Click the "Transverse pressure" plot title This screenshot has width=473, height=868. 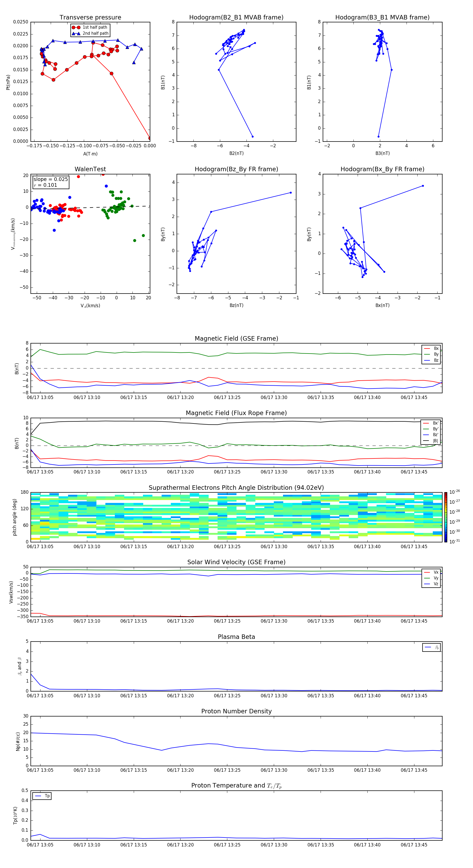tap(90, 18)
